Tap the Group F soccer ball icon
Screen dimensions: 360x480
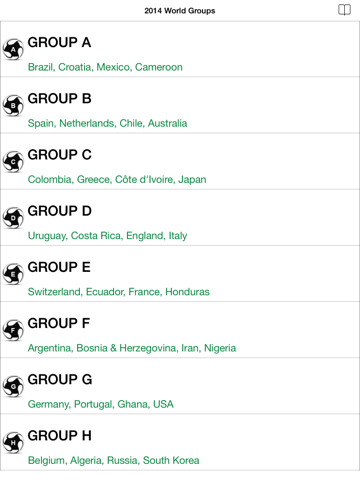point(13,330)
